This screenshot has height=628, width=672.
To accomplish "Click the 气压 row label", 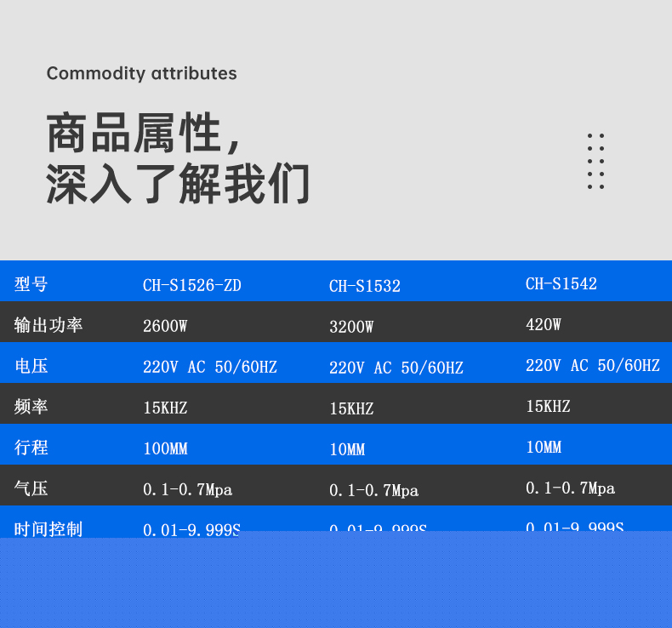I will coord(31,488).
